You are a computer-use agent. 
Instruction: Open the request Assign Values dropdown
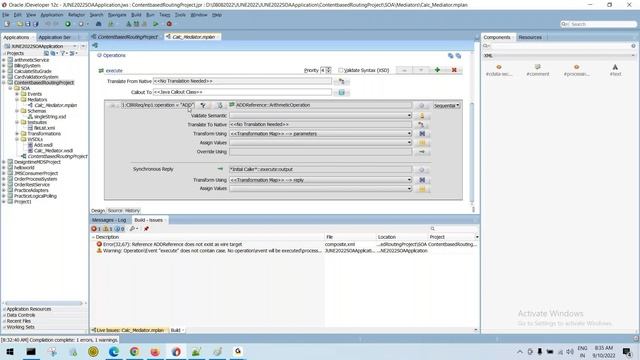[409, 143]
